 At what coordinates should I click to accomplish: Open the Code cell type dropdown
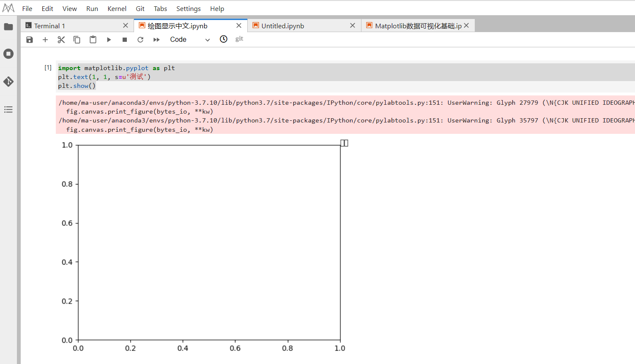tap(190, 40)
